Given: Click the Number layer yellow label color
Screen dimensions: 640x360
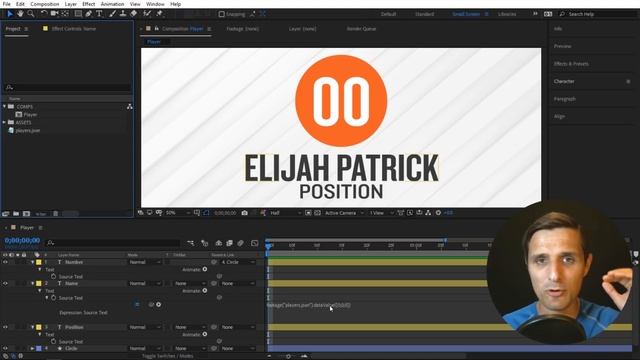Looking at the screenshot, I should 39,262.
